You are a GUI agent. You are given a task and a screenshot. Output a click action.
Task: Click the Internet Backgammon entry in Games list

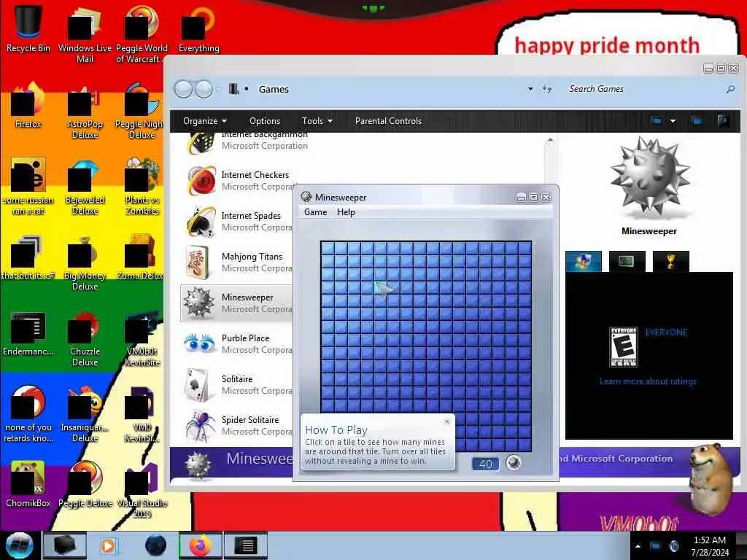pos(248,141)
